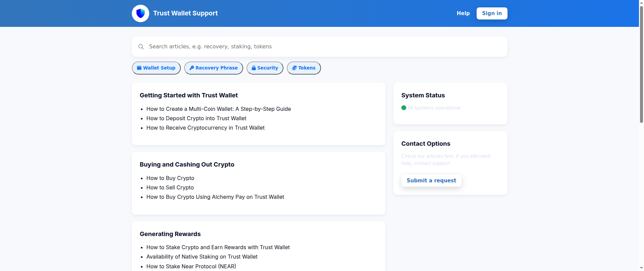Open the 'How to Sell Crypto' article
Viewport: 644px width, 271px height.
(x=170, y=187)
